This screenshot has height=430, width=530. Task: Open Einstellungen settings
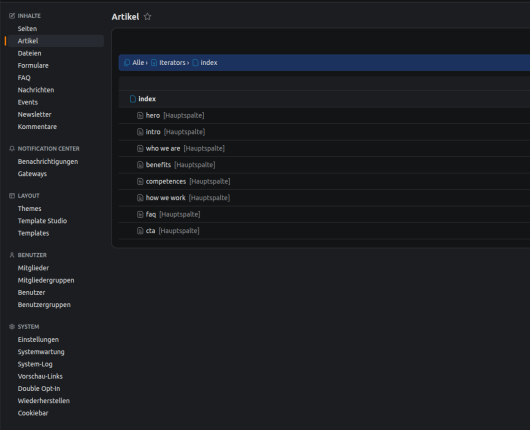pyautogui.click(x=38, y=339)
